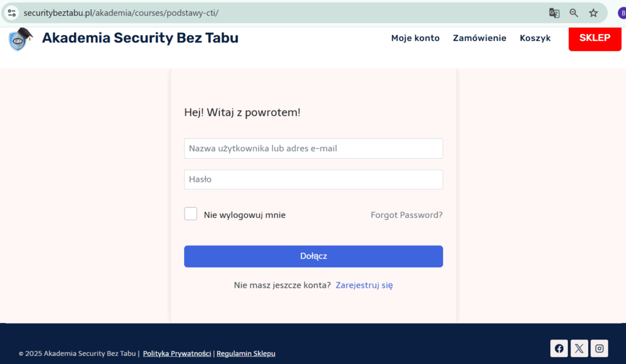Follow the Forgot Password? link

pos(407,215)
